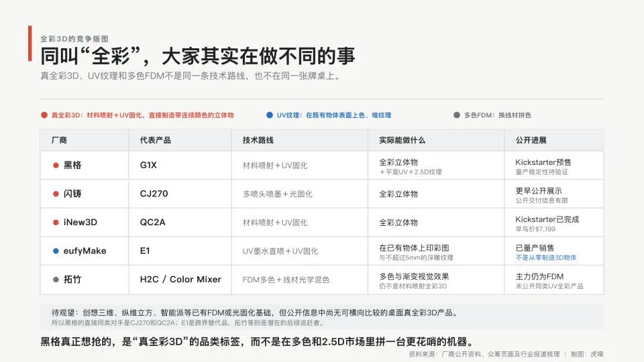Click the note line starting 所以黑格的直接同类对手
This screenshot has height=362, width=644.
click(x=189, y=323)
